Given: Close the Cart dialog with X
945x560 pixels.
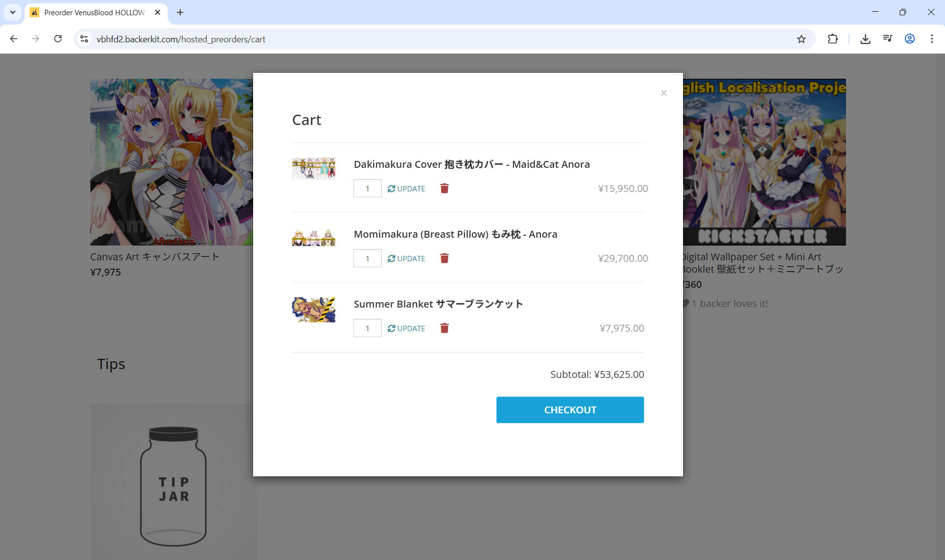Looking at the screenshot, I should (x=663, y=93).
